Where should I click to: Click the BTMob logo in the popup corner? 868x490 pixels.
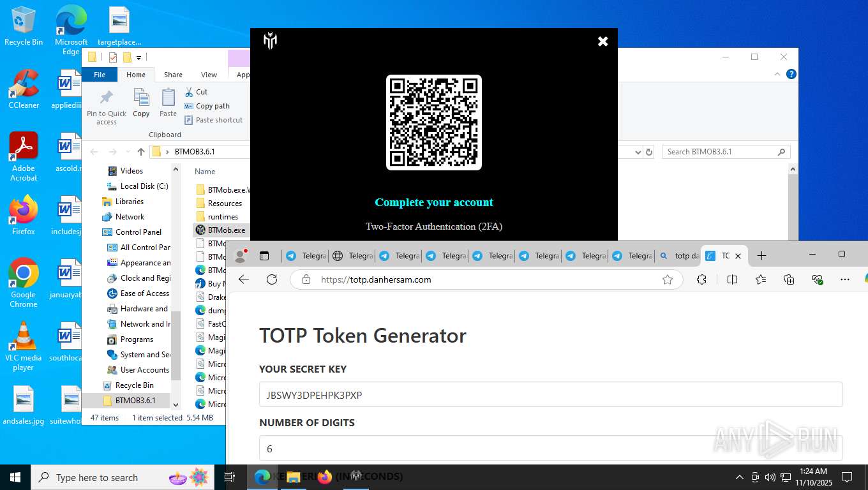pyautogui.click(x=270, y=41)
